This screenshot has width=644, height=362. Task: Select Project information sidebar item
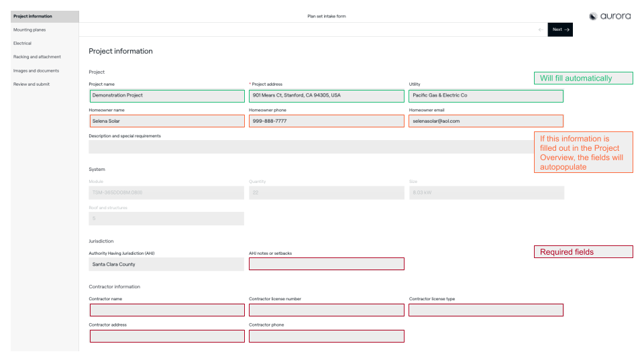[33, 16]
